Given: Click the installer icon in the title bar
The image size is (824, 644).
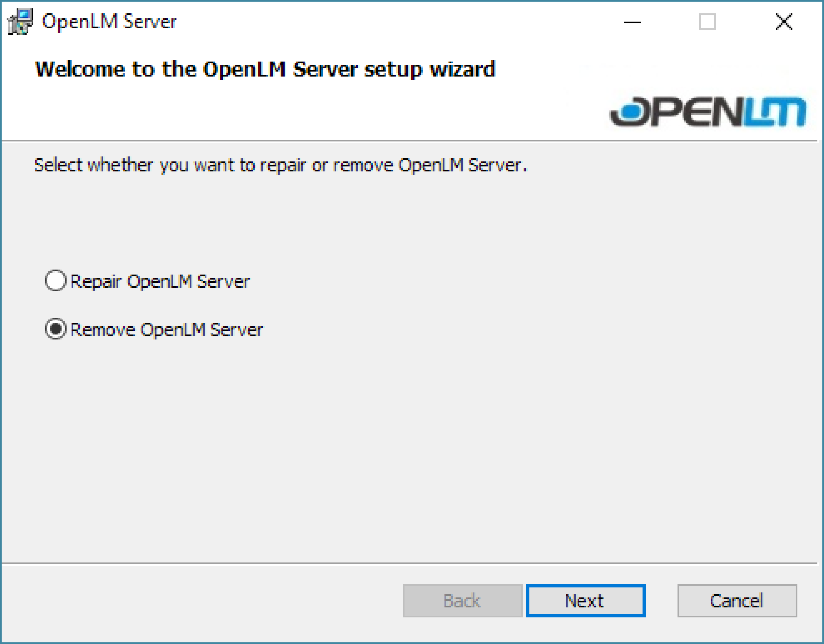Looking at the screenshot, I should pyautogui.click(x=20, y=22).
